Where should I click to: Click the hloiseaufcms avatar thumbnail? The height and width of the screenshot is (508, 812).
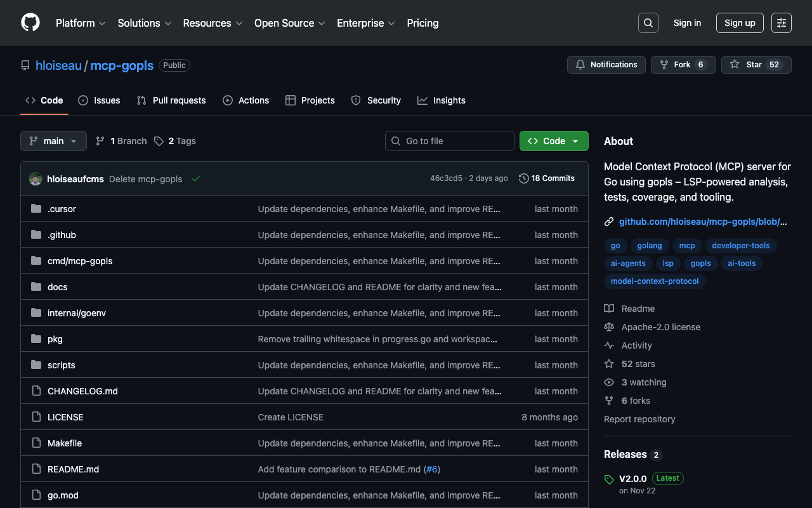pyautogui.click(x=36, y=179)
